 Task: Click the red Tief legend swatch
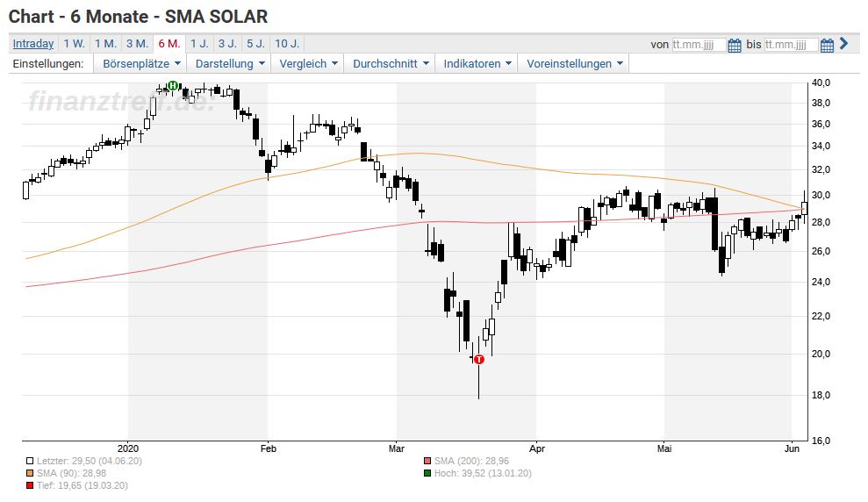30,485
